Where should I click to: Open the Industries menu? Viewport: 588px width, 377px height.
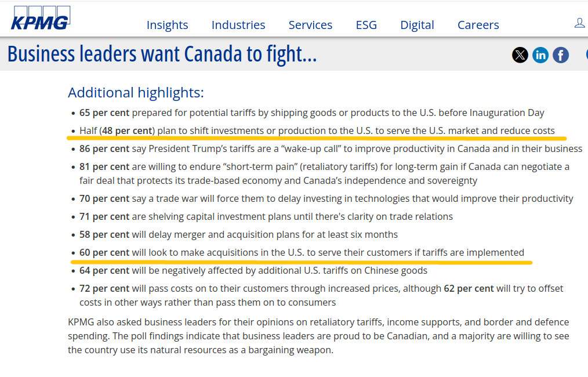pyautogui.click(x=238, y=25)
